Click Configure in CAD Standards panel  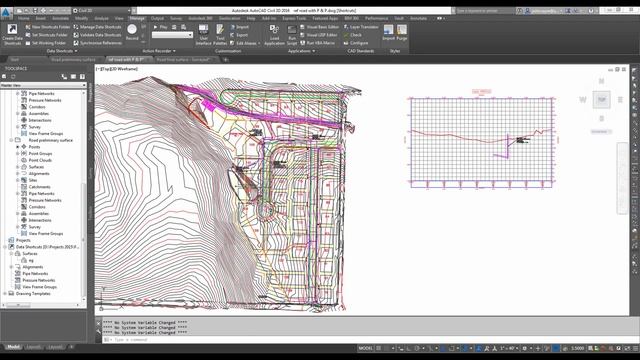pyautogui.click(x=356, y=43)
